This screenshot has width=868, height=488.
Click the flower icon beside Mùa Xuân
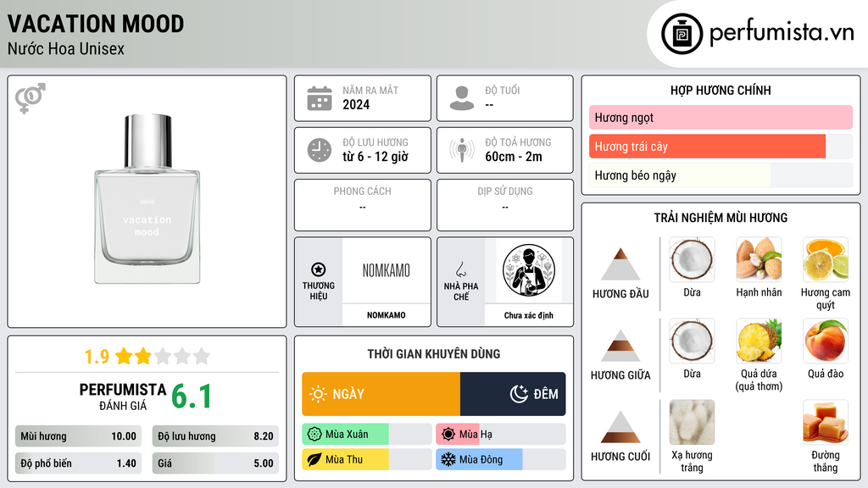point(314,435)
